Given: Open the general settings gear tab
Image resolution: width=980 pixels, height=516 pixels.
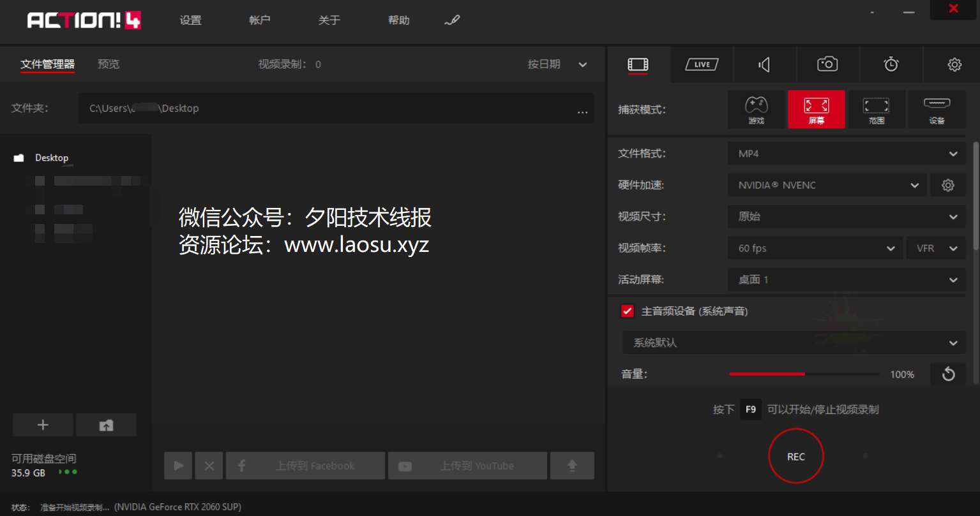Looking at the screenshot, I should point(954,64).
